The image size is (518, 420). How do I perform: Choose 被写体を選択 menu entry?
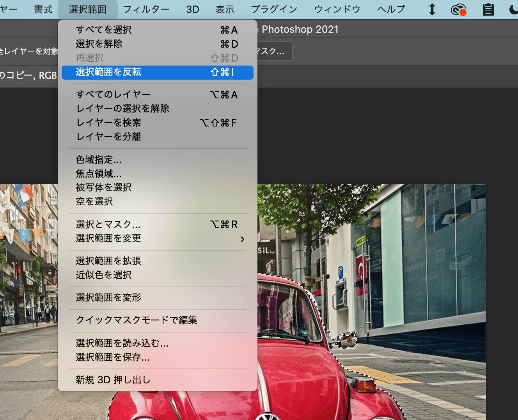coord(158,188)
